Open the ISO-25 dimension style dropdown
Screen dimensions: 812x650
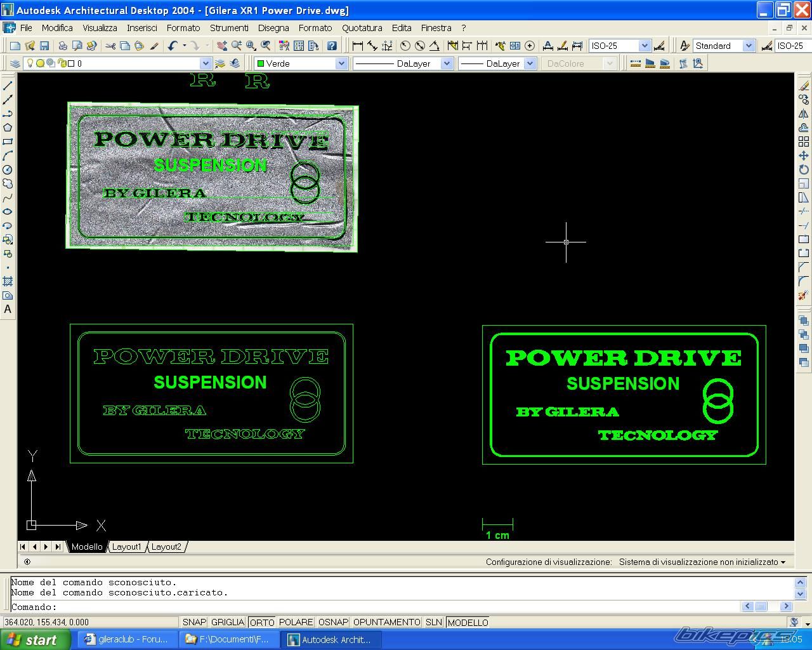pyautogui.click(x=645, y=46)
